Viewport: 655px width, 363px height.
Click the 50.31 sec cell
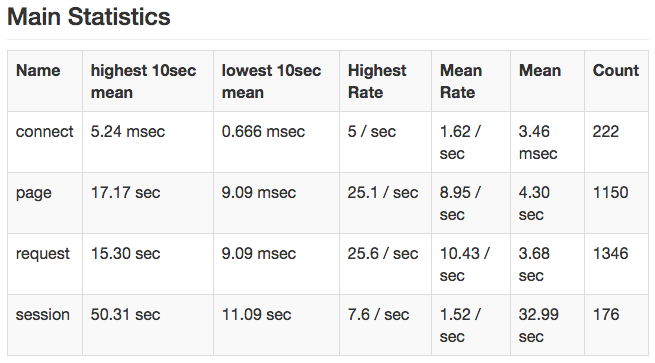click(125, 315)
